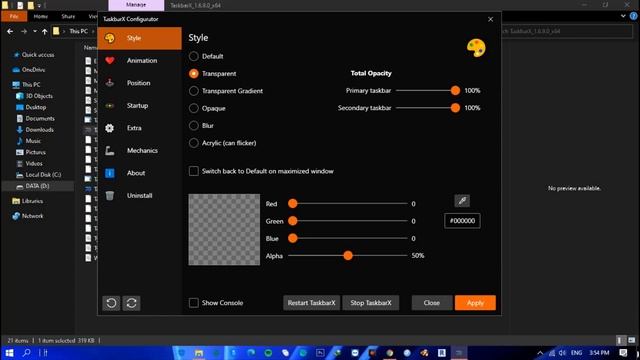Select the Default style radio button
Viewport: 640px width, 360px height.
193,56
